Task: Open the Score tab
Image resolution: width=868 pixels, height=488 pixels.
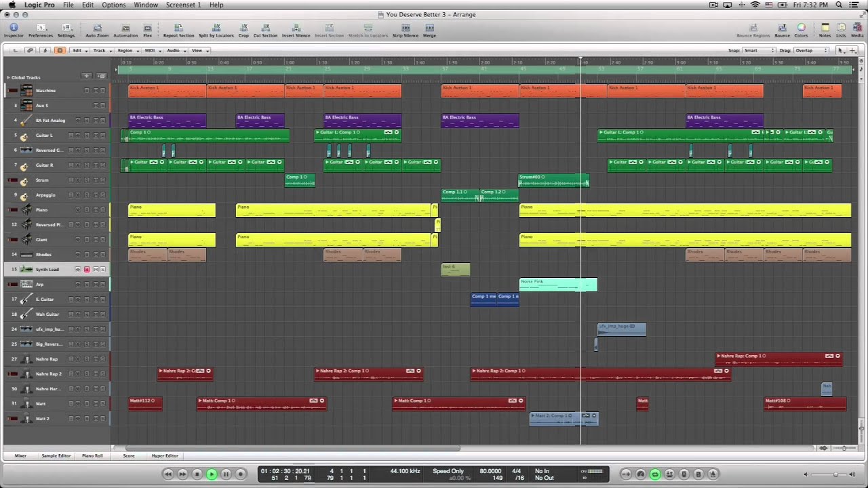Action: coord(128,455)
